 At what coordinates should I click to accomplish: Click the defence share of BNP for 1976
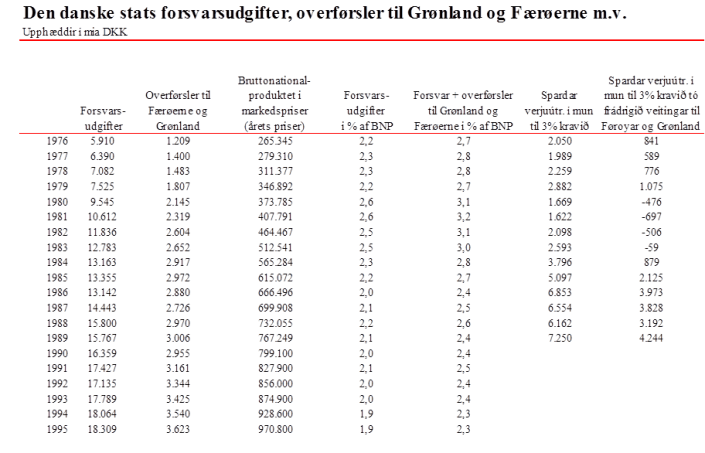coord(366,144)
